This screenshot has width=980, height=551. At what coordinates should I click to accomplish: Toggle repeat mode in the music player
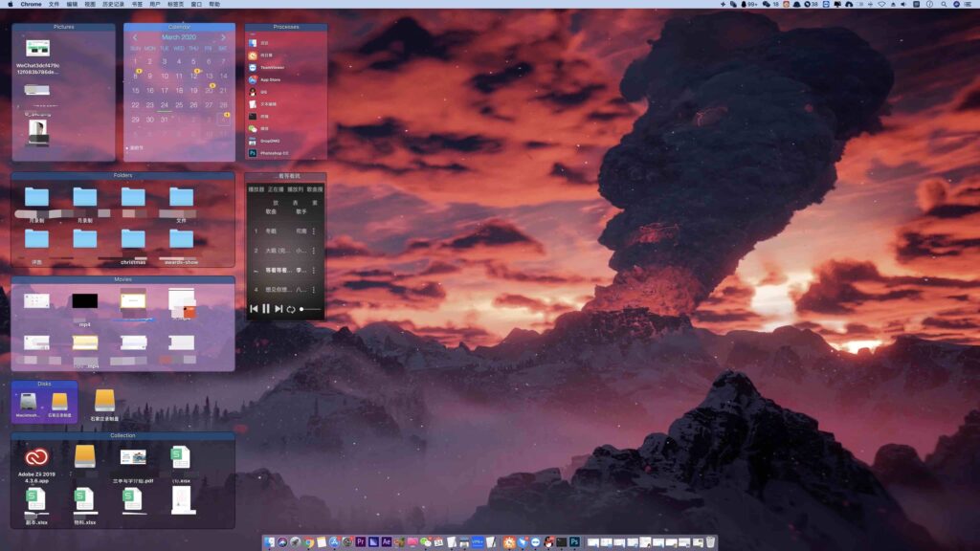pos(291,309)
